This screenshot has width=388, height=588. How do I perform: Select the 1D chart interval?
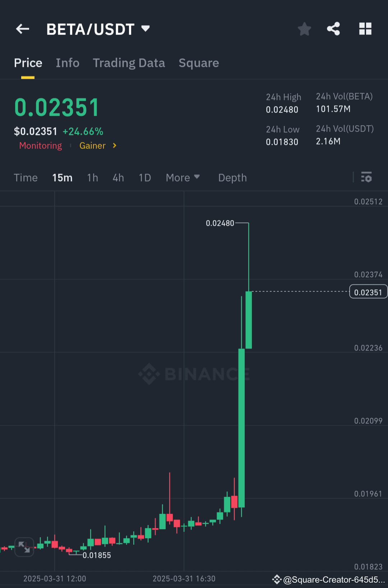(145, 178)
